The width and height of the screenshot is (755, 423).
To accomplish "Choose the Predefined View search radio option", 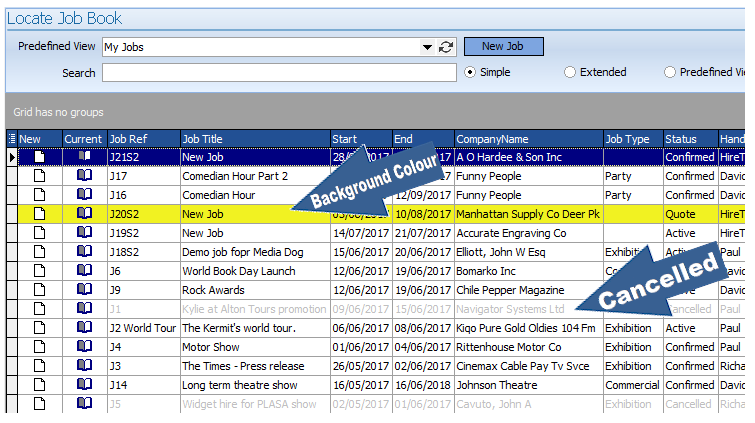I will click(670, 72).
